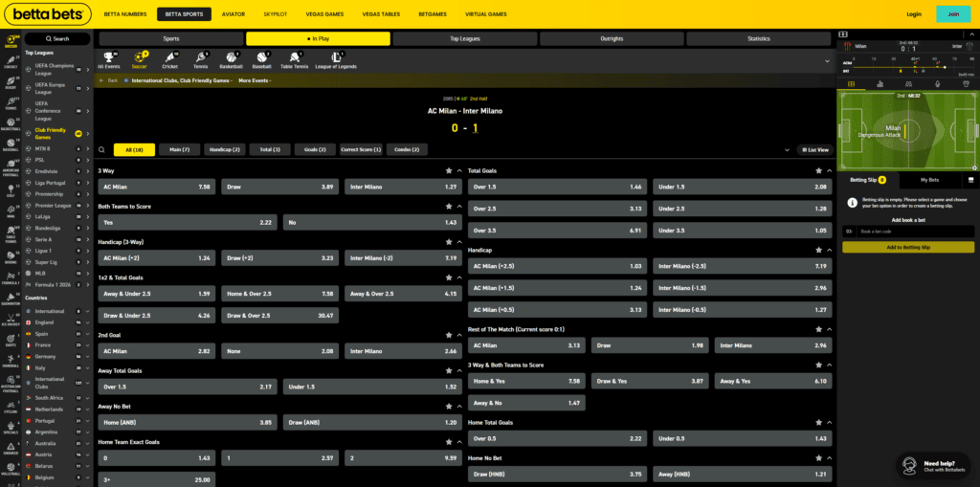Bet on Inter Milano at 1.27 in 3 Way

coord(403,187)
